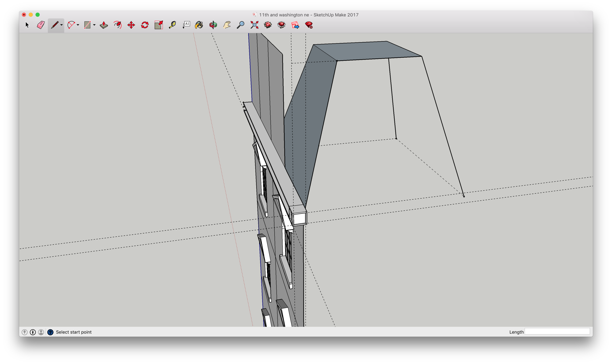Image resolution: width=612 pixels, height=364 pixels.
Task: Open the Extension Warehouse icon
Action: tap(282, 25)
